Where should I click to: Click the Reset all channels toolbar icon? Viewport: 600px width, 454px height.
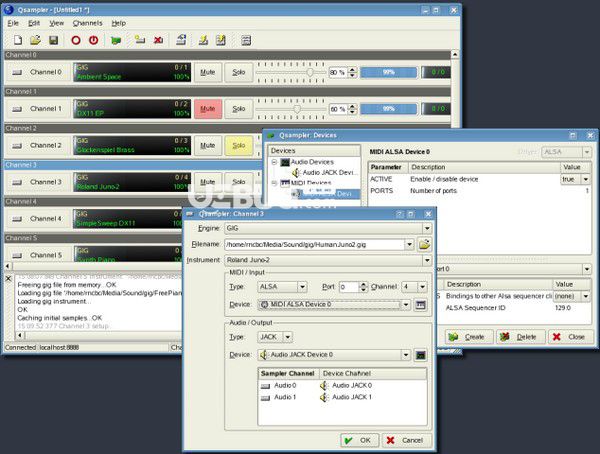pos(221,40)
